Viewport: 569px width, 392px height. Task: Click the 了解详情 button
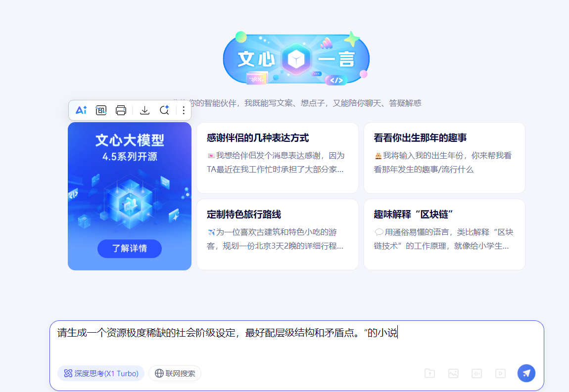[x=130, y=249]
